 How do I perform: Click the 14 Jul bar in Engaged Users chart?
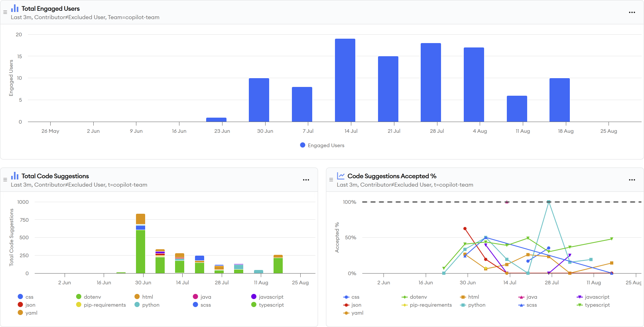click(x=345, y=80)
